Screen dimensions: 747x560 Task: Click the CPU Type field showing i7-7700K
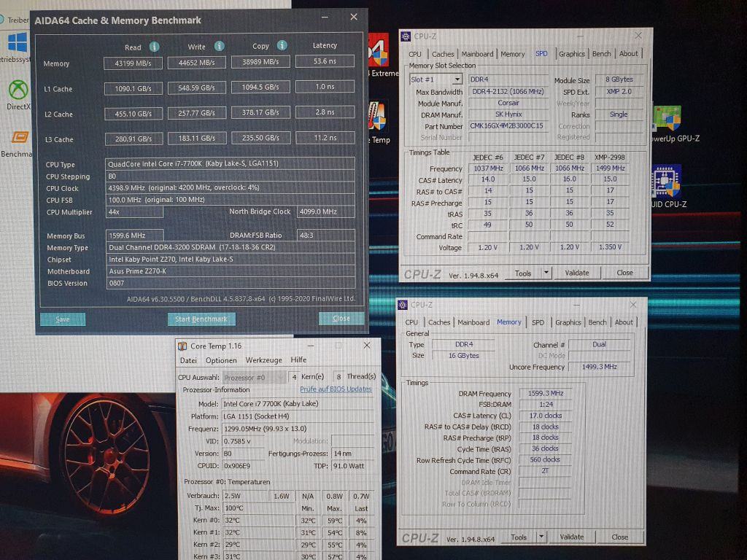[x=230, y=164]
